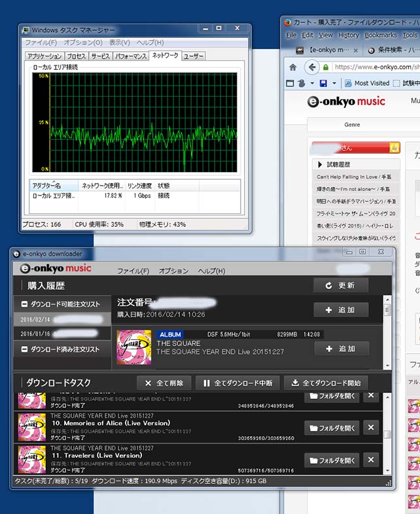
Task: Click 追加 button beside order number
Action: [341, 310]
